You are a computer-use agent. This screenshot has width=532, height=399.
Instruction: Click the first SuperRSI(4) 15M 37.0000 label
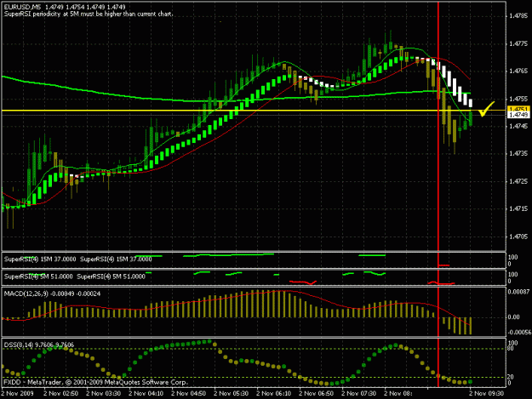(x=40, y=259)
